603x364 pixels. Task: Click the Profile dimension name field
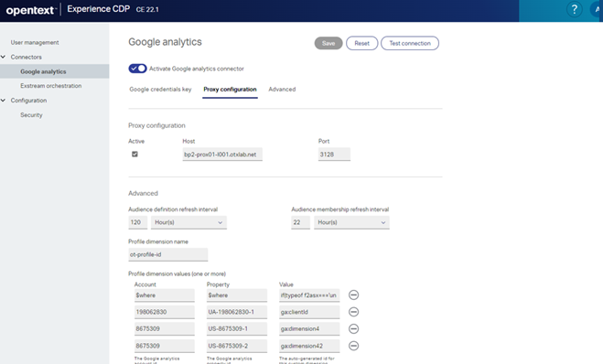pos(168,254)
